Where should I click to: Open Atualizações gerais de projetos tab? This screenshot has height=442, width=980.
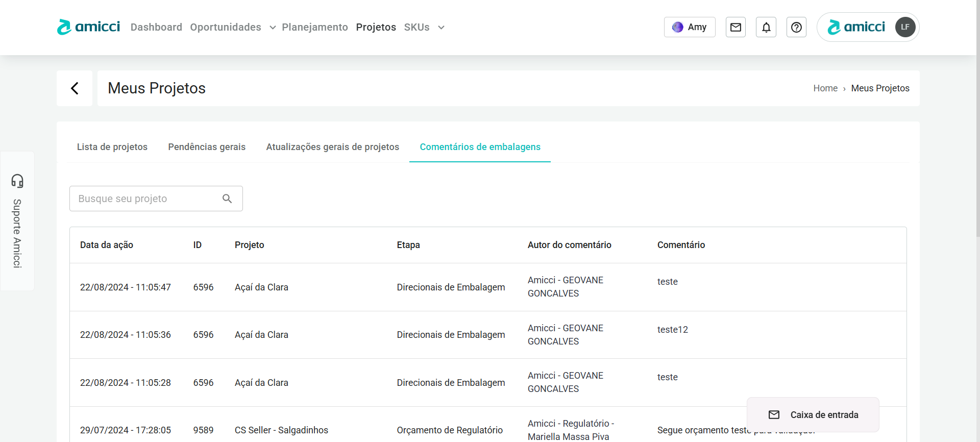pos(332,147)
